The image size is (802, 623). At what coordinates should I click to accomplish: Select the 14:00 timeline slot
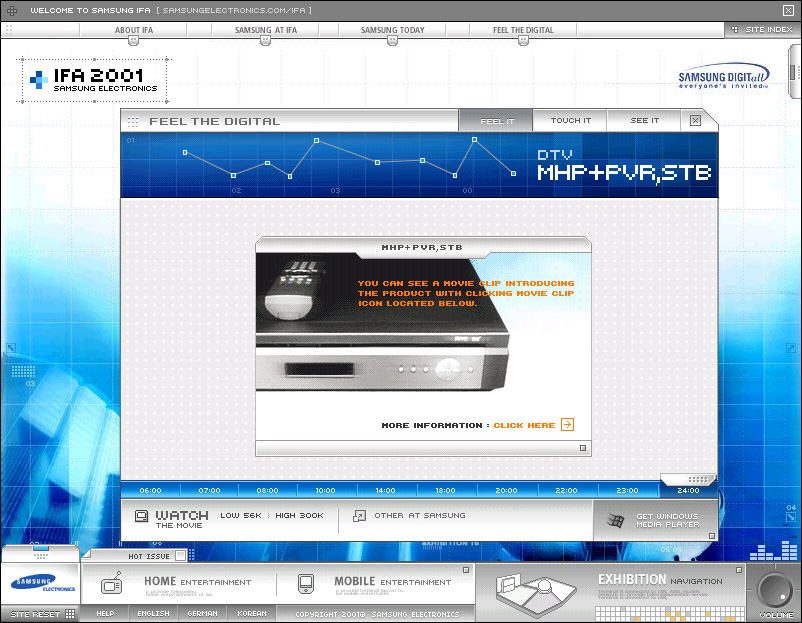[385, 491]
